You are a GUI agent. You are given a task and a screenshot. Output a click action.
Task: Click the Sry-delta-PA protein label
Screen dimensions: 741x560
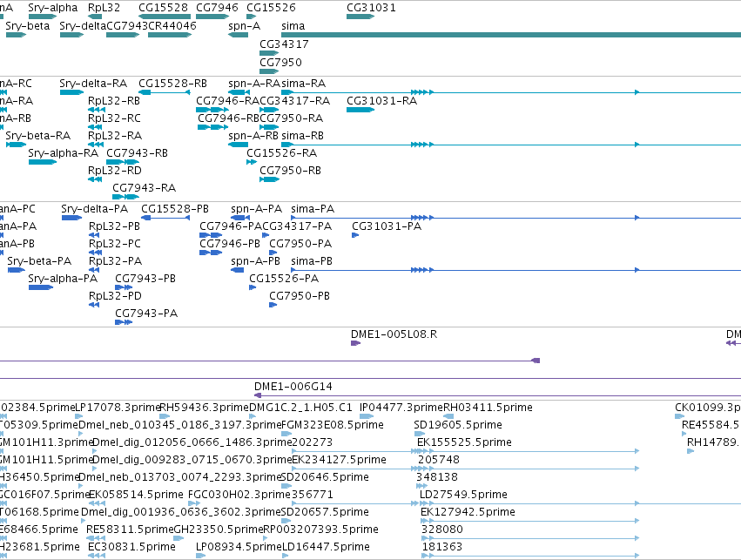coord(95,209)
